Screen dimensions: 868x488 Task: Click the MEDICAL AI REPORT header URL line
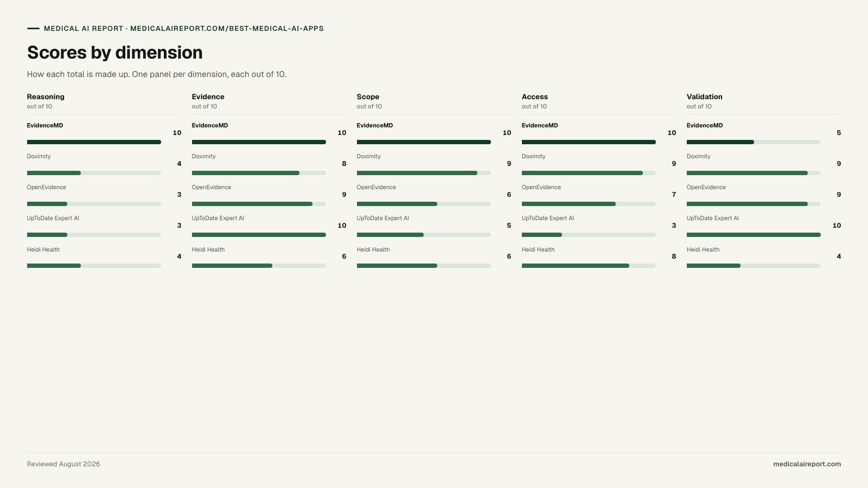point(184,29)
